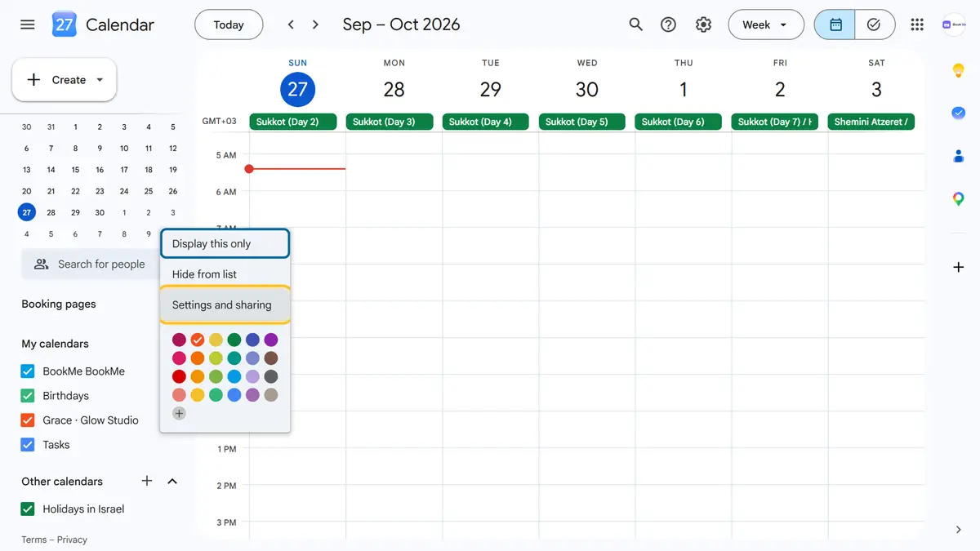Open the Shemini Atzeret event
The image size is (980, 551).
(871, 122)
